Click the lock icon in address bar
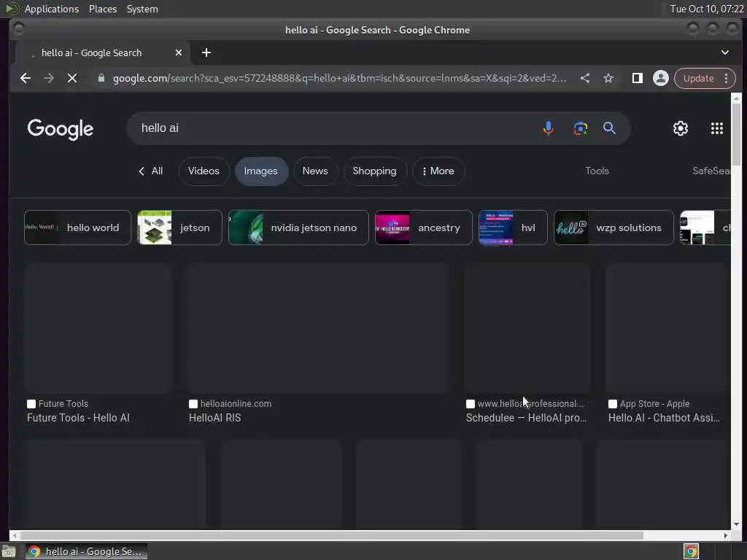747x560 pixels. click(x=101, y=78)
